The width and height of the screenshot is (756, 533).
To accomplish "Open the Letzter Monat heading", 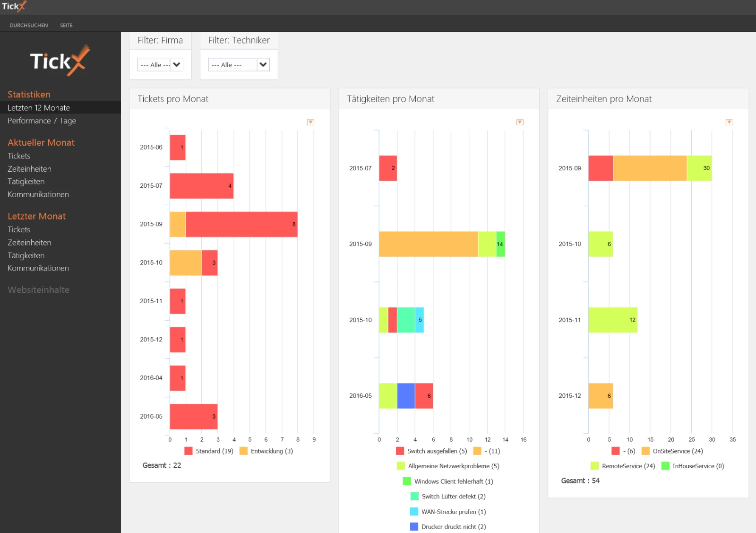I will coord(37,216).
